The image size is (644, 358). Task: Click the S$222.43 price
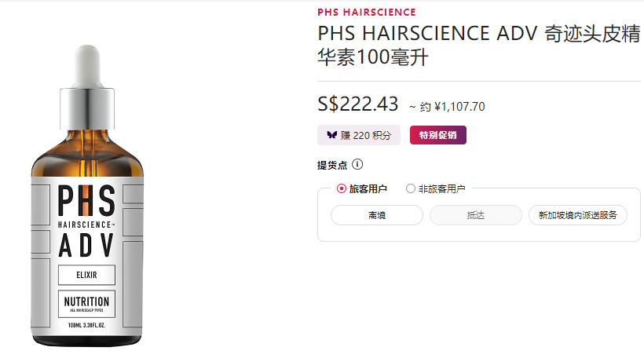[x=357, y=104]
